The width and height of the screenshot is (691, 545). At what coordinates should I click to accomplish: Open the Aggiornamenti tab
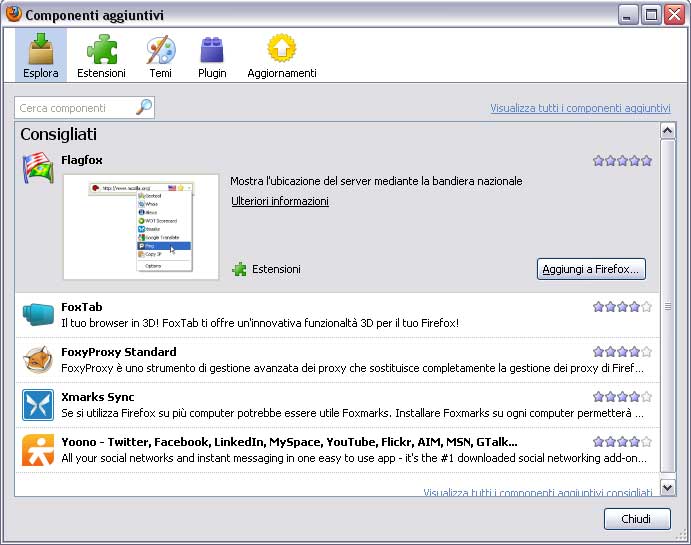tap(282, 55)
